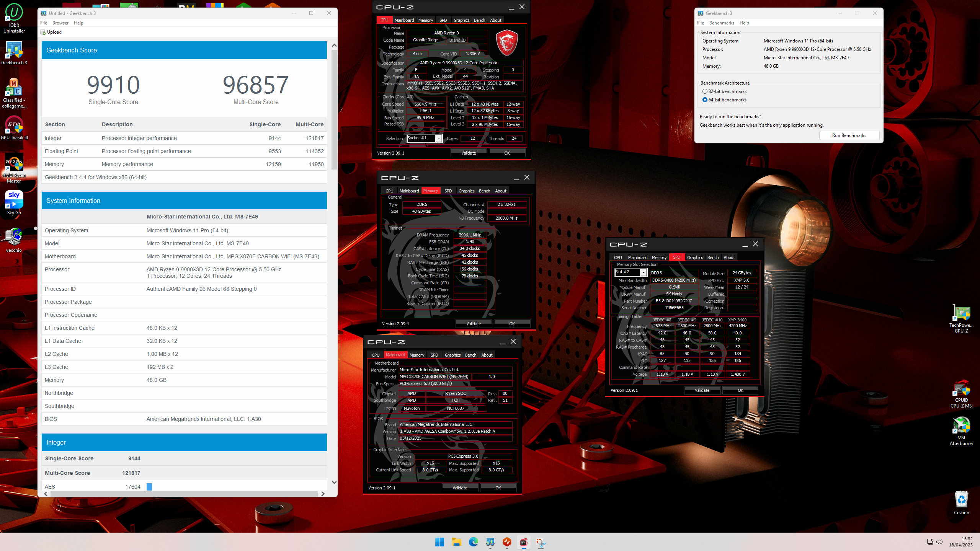980x551 pixels.
Task: Open the network tray icon
Action: point(930,541)
